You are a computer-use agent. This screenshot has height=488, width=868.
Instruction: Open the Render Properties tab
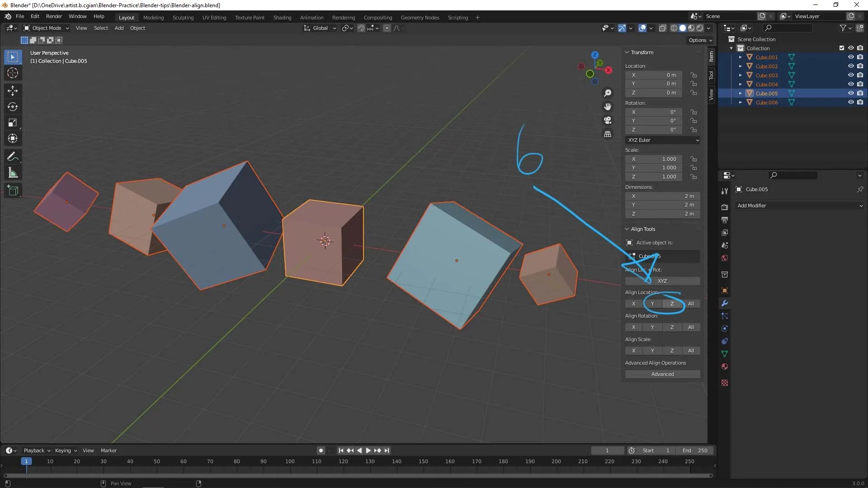coord(725,206)
